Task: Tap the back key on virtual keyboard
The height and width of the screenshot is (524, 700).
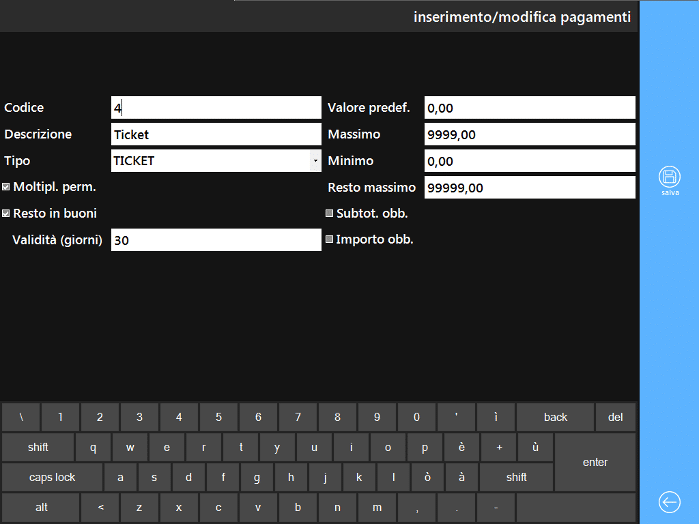Action: click(555, 417)
